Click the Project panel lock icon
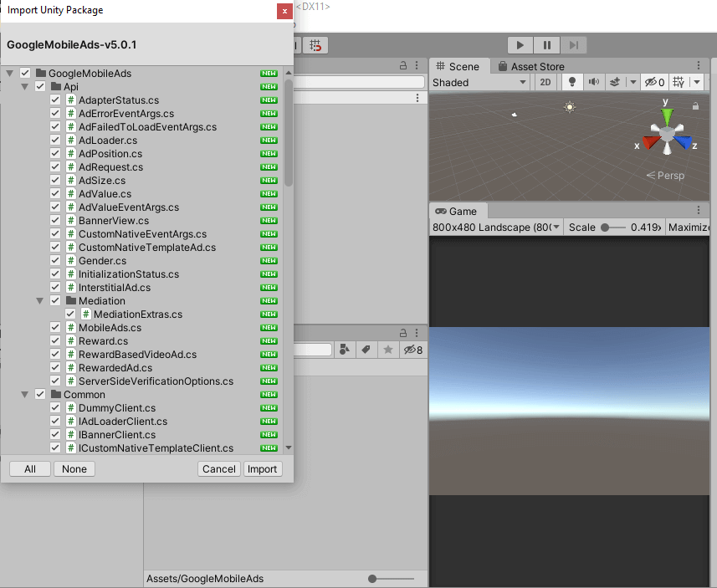Image resolution: width=717 pixels, height=588 pixels. (403, 332)
